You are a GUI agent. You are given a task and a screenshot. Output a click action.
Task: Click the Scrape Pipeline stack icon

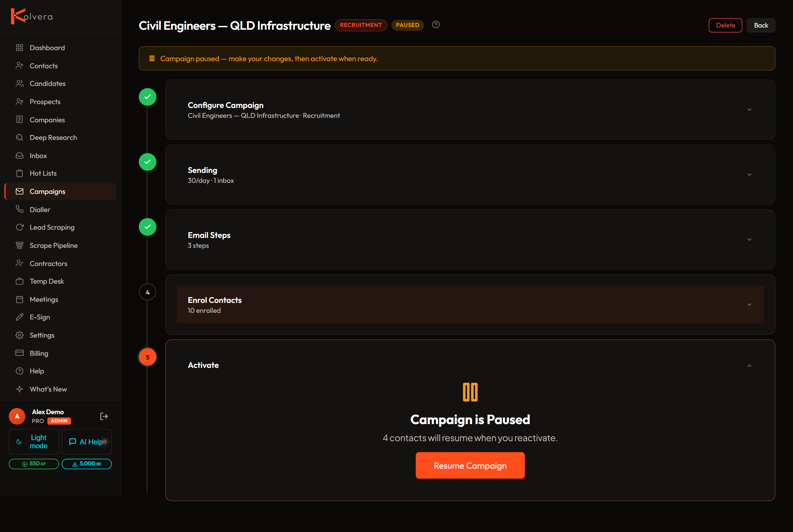pos(20,245)
